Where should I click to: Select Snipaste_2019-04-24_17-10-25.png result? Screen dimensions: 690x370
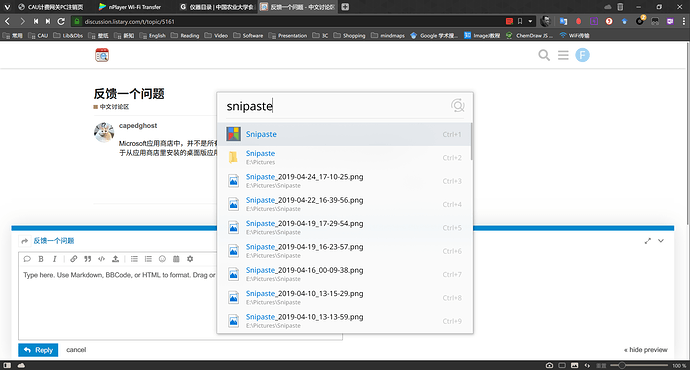coord(344,181)
